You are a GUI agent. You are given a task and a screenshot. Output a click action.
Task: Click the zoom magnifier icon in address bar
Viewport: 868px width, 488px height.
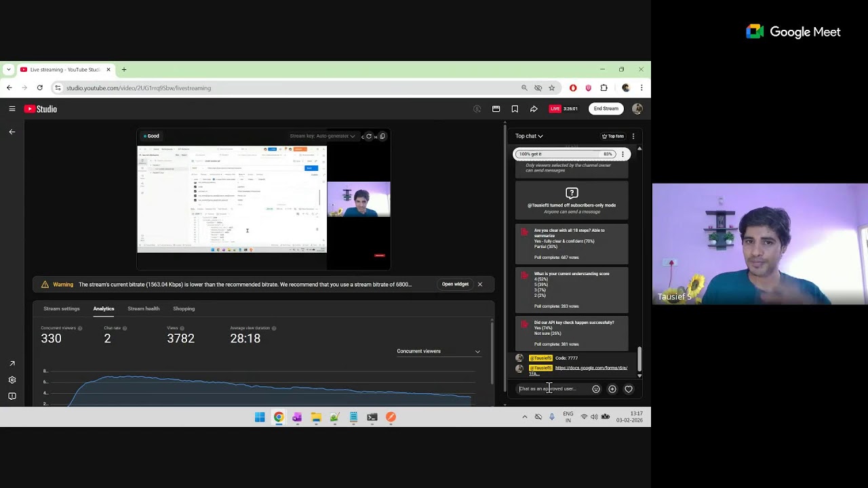pos(524,88)
